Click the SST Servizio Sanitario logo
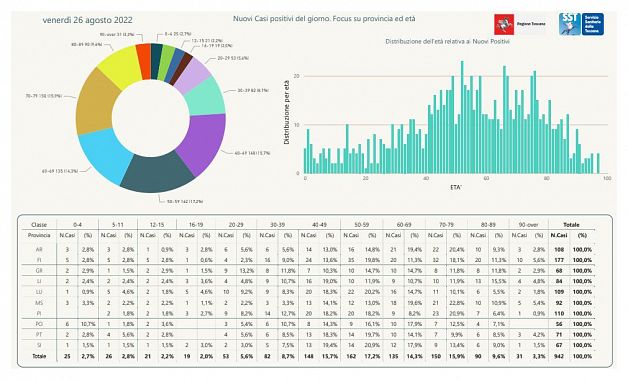 (x=581, y=24)
